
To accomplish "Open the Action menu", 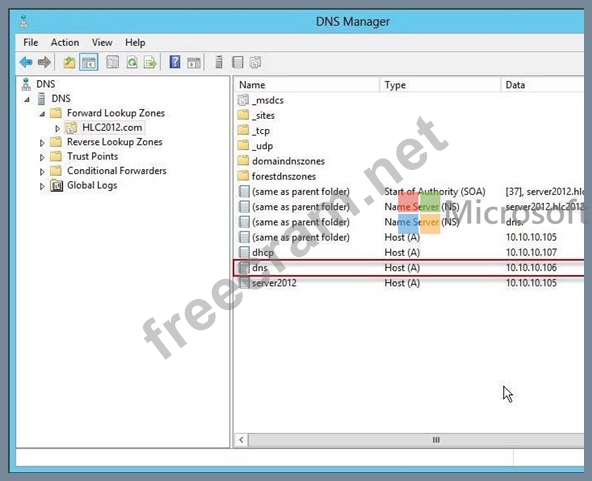I will pos(65,42).
